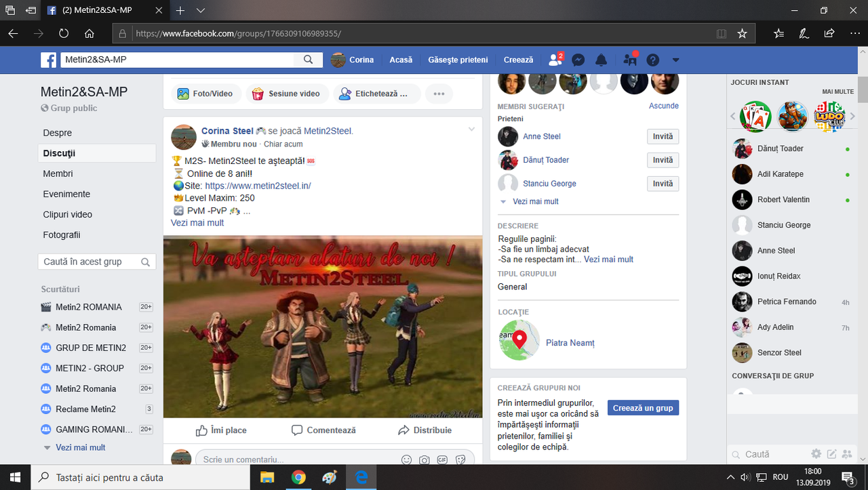Share the post with 'Distribuie'

(x=425, y=430)
